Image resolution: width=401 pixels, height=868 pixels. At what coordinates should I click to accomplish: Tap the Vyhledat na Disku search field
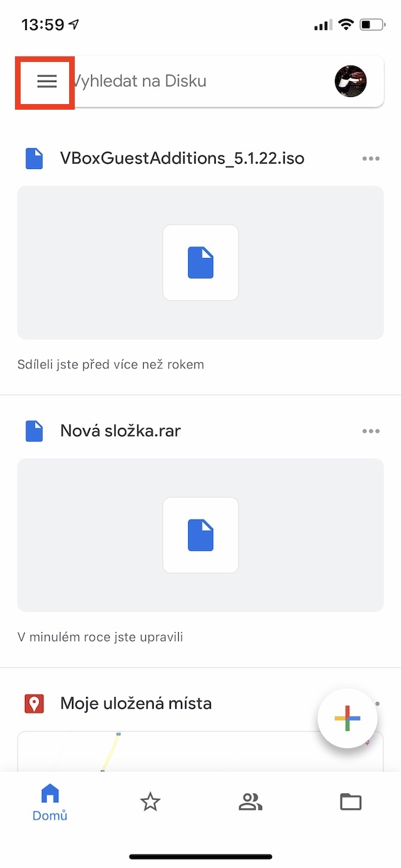[200, 81]
